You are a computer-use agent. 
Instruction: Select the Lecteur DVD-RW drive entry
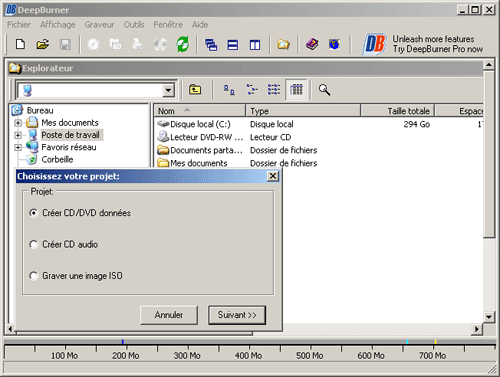coord(200,137)
